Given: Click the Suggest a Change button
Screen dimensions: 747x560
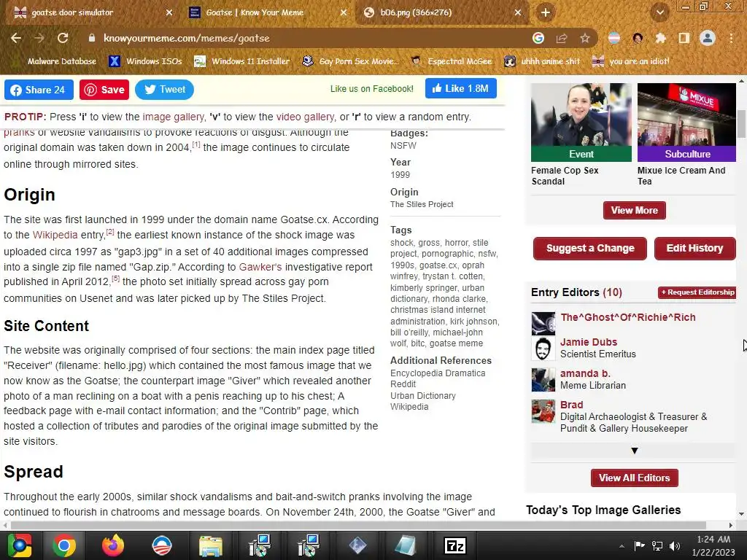Looking at the screenshot, I should [x=589, y=248].
